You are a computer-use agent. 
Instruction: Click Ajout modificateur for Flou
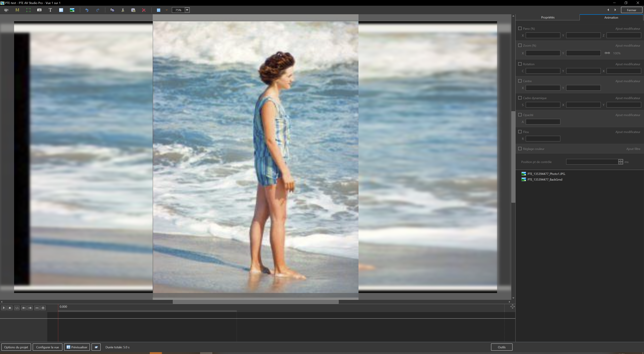coord(628,132)
